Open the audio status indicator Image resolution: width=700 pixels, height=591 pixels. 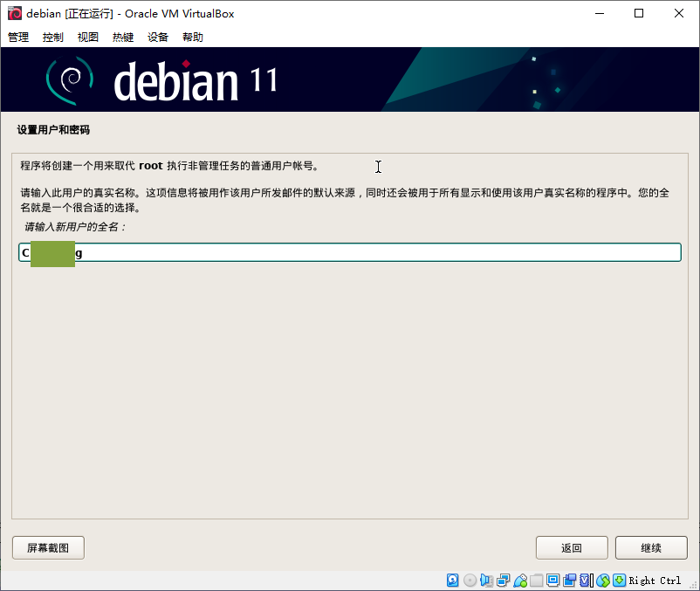[486, 580]
